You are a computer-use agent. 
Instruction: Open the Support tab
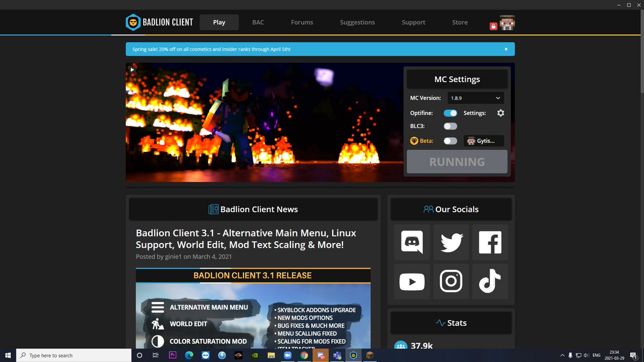point(413,22)
